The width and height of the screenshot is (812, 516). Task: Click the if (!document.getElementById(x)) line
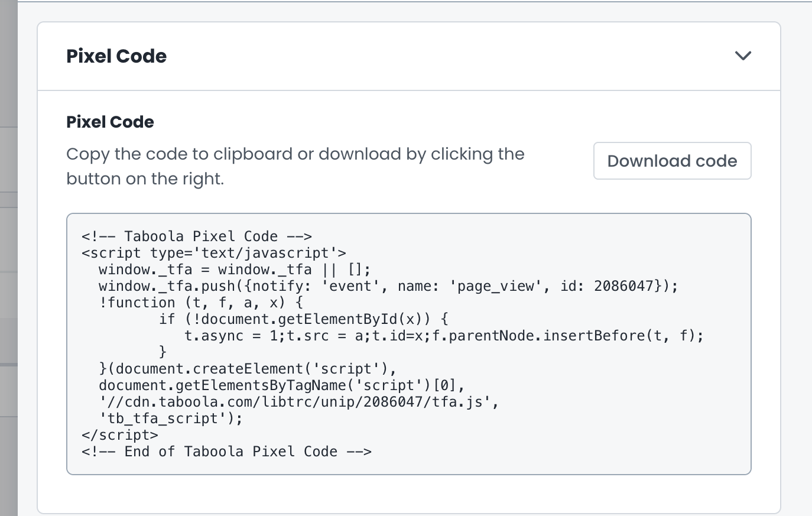click(x=304, y=319)
